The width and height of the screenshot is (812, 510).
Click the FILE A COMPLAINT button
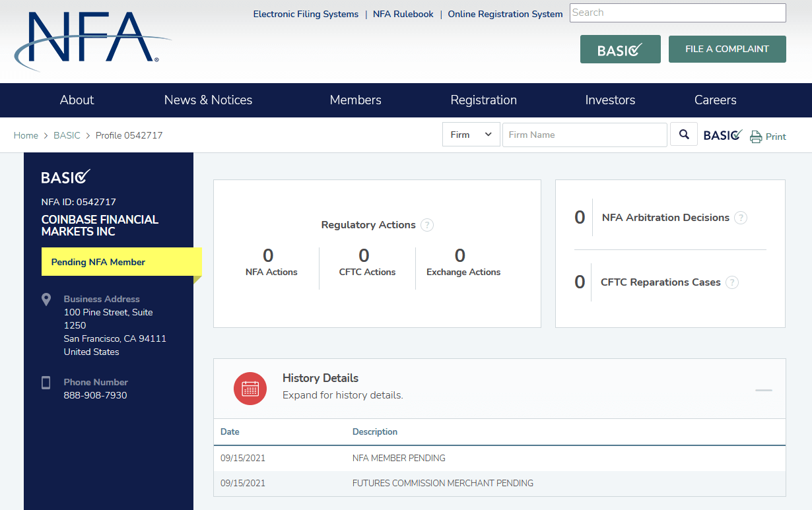727,49
